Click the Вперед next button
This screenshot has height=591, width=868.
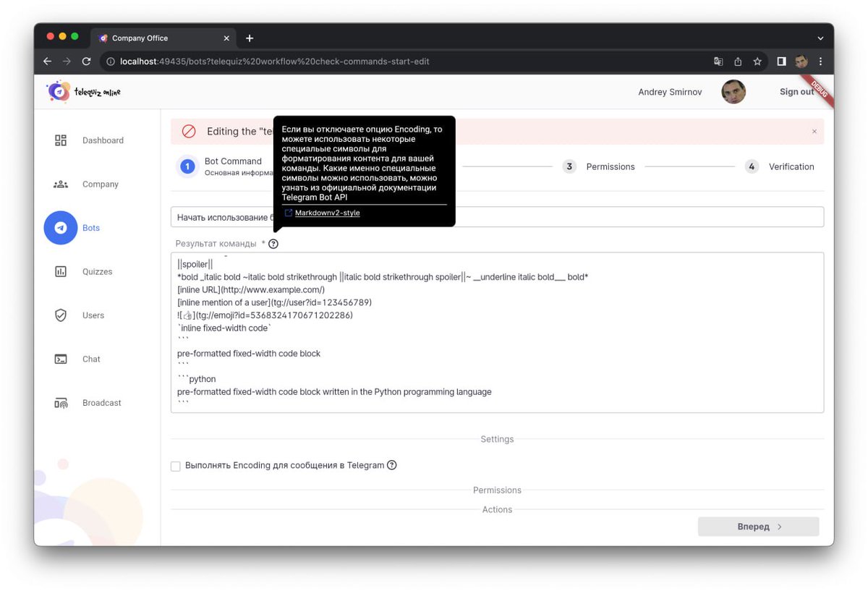(758, 527)
